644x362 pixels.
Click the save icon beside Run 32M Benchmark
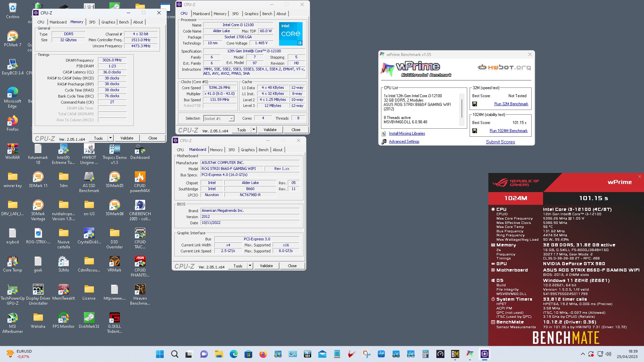[475, 104]
